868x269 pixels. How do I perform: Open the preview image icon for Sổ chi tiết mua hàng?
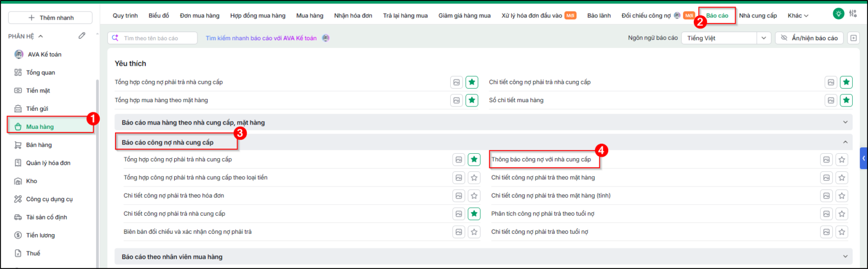831,100
